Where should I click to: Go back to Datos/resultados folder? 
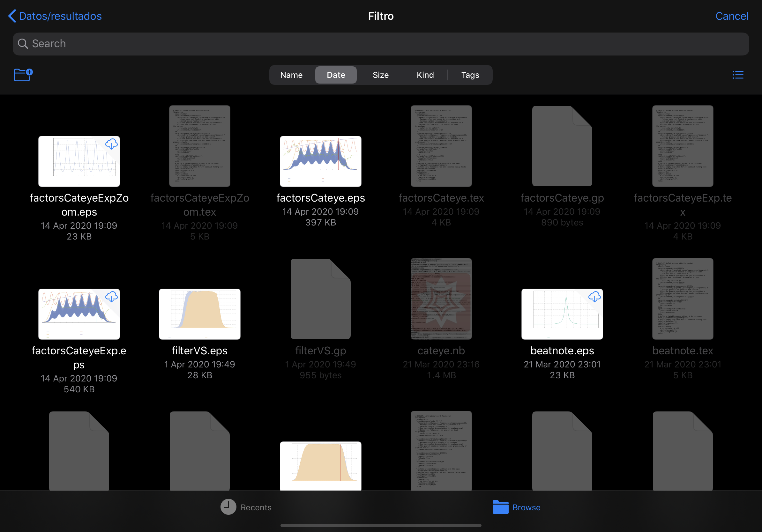(55, 16)
